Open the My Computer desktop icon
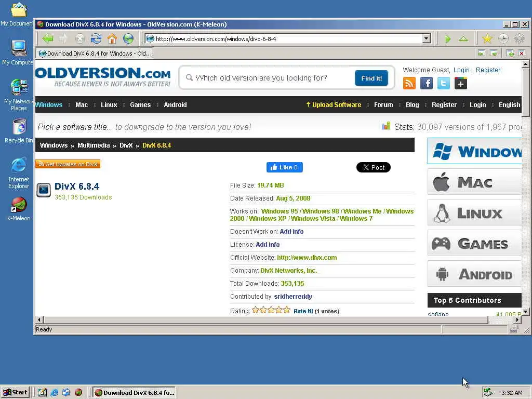This screenshot has width=532, height=399. 19,52
